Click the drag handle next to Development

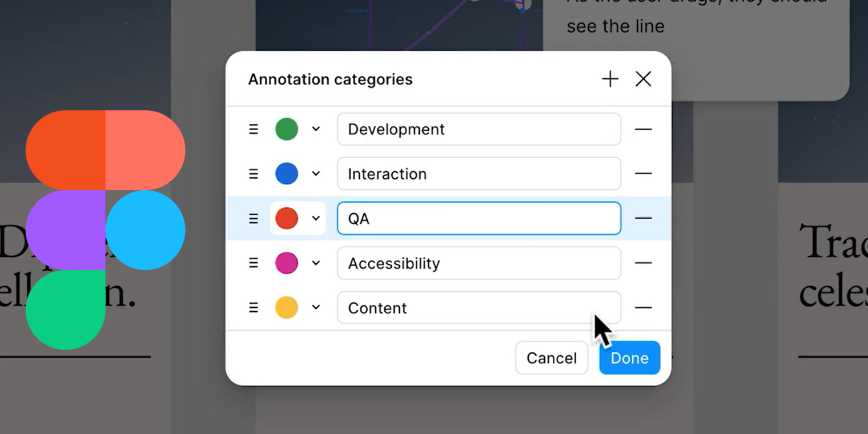[254, 129]
